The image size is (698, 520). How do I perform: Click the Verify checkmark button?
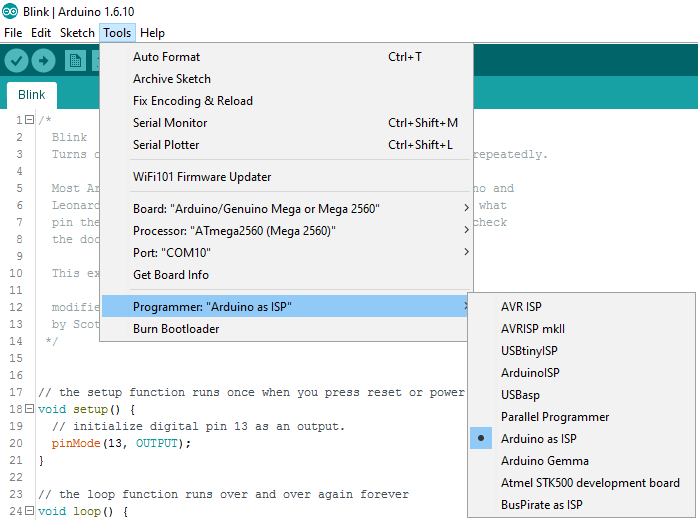(x=16, y=61)
